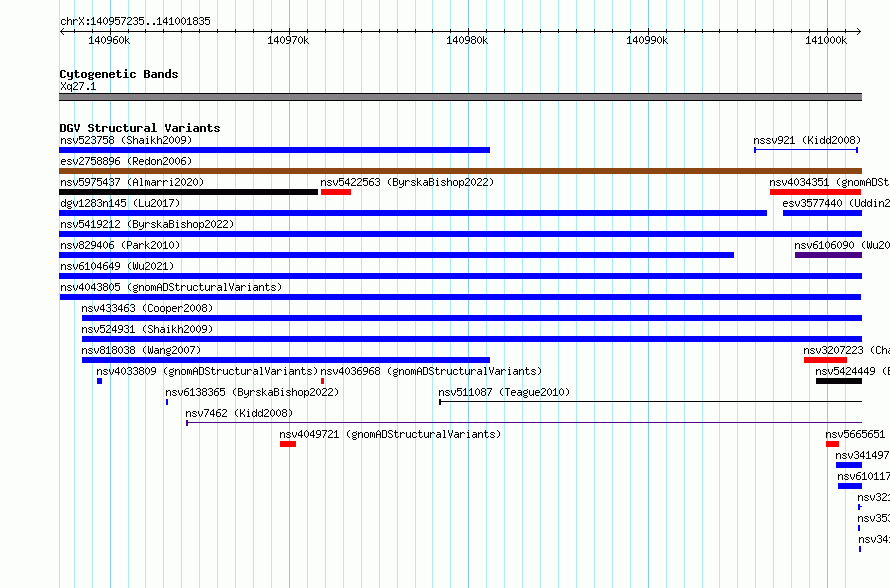This screenshot has width=890, height=588.
Task: Select the red nsv3207223 variant bar
Action: click(825, 360)
